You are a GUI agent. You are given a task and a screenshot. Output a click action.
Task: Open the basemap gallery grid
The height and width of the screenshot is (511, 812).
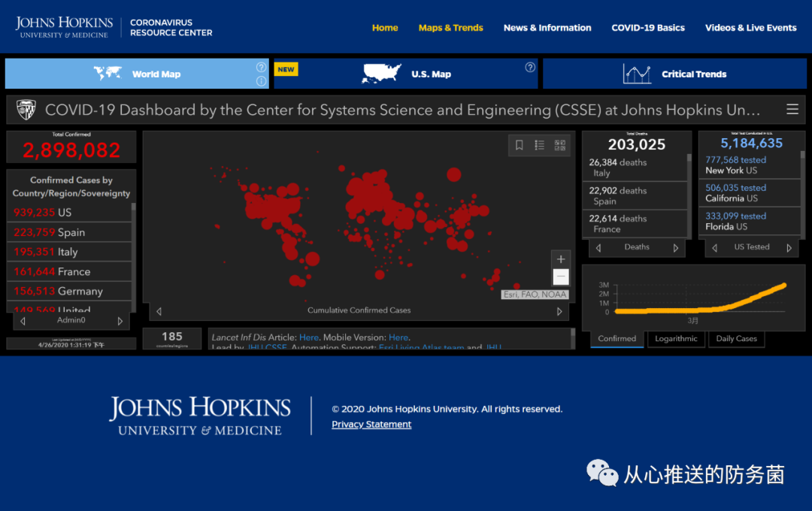(560, 145)
